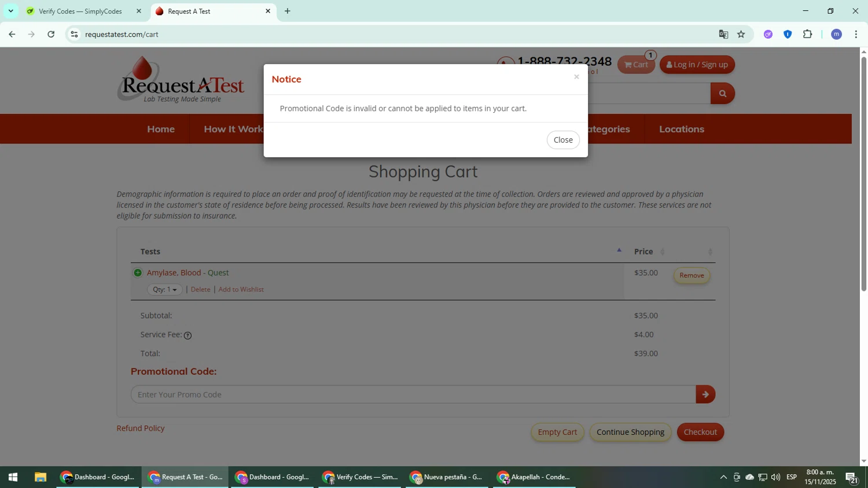
Task: Close the Notice dialog with the X icon
Action: [x=576, y=77]
